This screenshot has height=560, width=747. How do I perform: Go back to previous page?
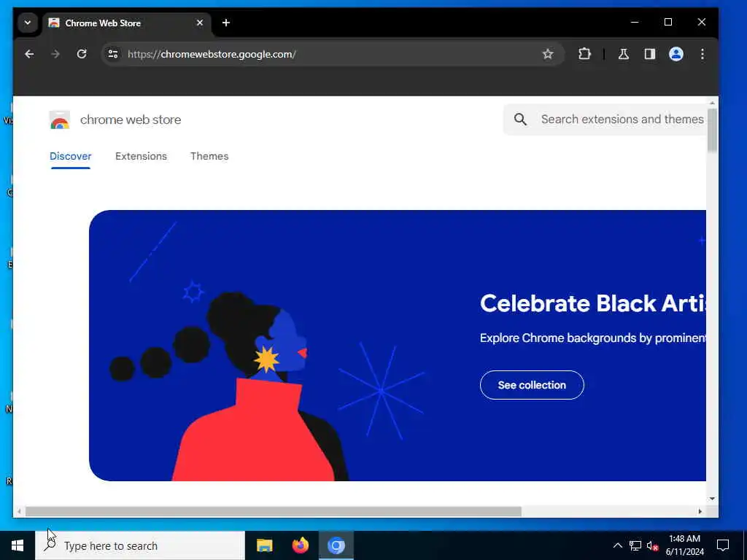(x=29, y=54)
